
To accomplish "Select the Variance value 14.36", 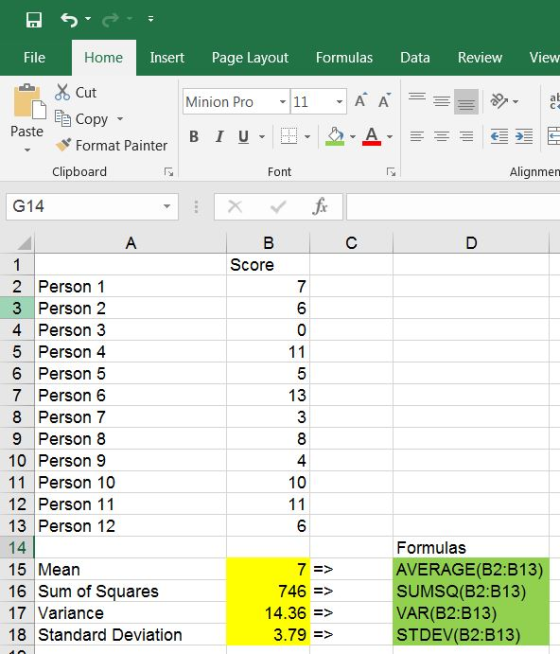I will coord(268,613).
